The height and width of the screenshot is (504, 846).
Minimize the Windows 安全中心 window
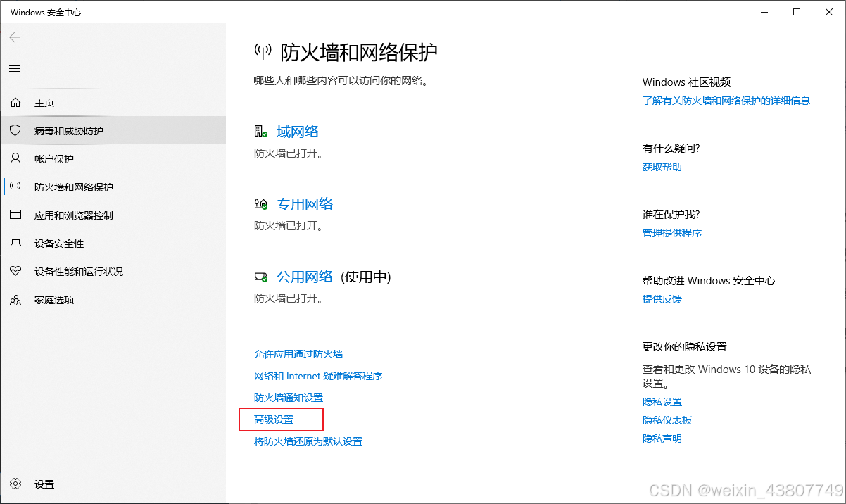pyautogui.click(x=764, y=12)
